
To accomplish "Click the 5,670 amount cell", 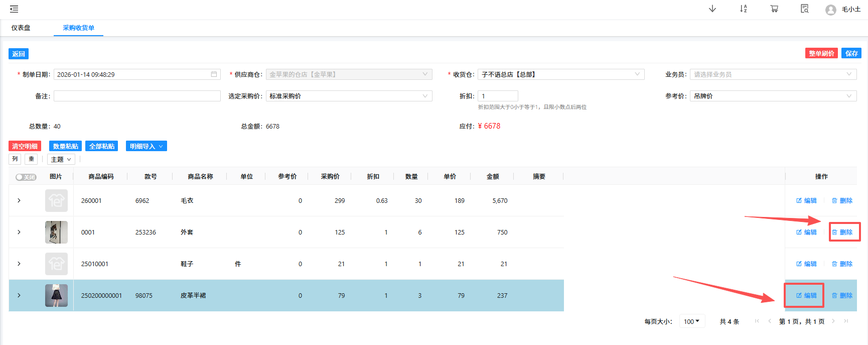I will click(500, 200).
